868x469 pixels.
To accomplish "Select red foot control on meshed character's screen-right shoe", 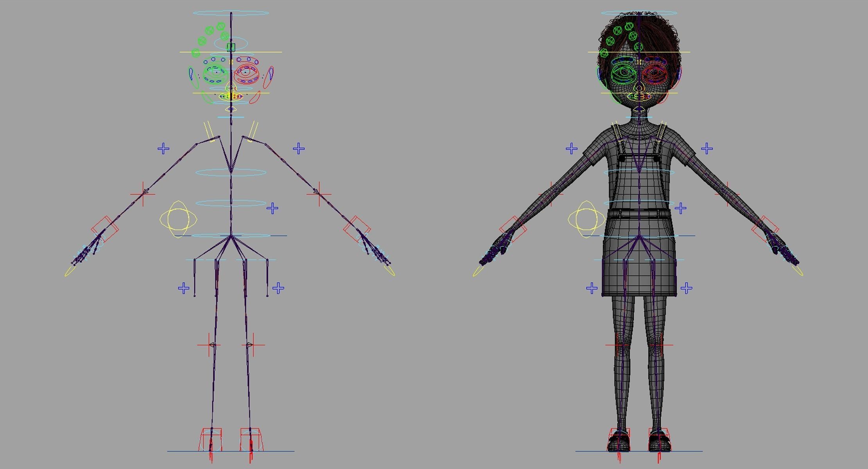I will pos(659,440).
